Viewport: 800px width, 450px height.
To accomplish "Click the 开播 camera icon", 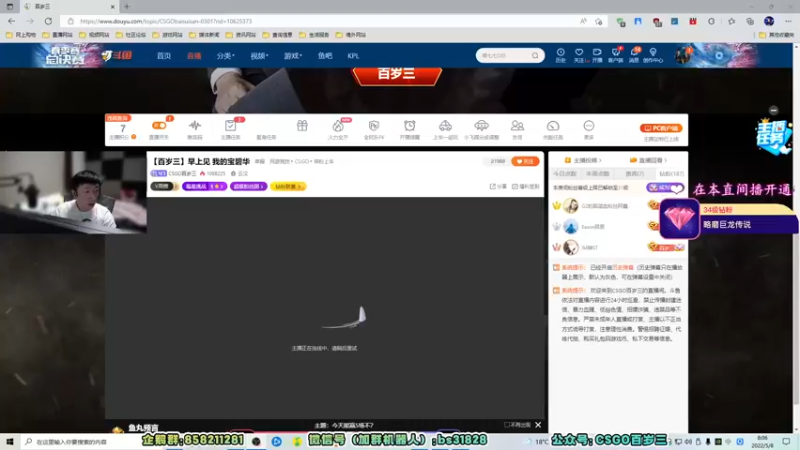I will pos(597,55).
